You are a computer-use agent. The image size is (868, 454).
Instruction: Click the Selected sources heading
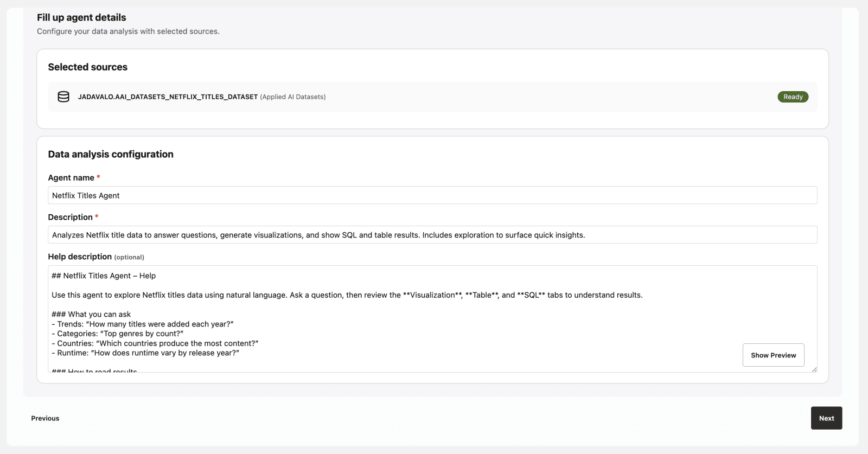tap(87, 67)
